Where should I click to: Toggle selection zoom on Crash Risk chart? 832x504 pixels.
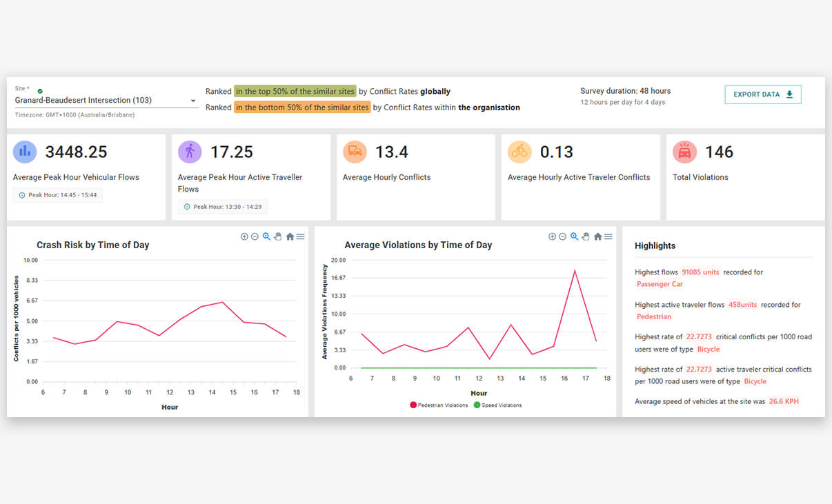point(266,236)
